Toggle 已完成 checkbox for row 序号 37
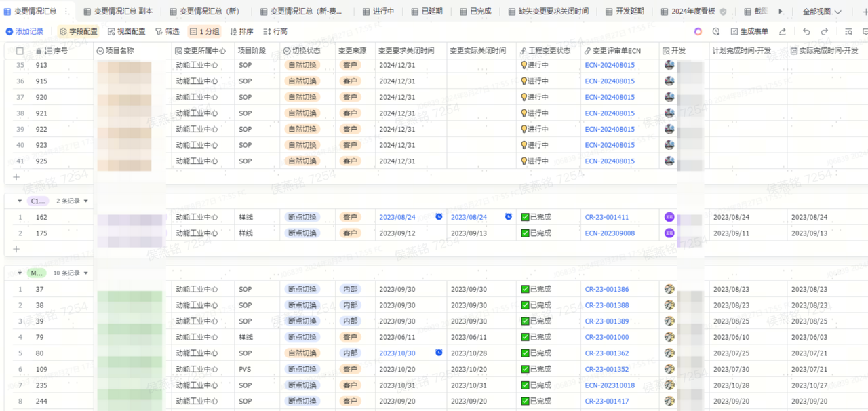 (x=525, y=289)
